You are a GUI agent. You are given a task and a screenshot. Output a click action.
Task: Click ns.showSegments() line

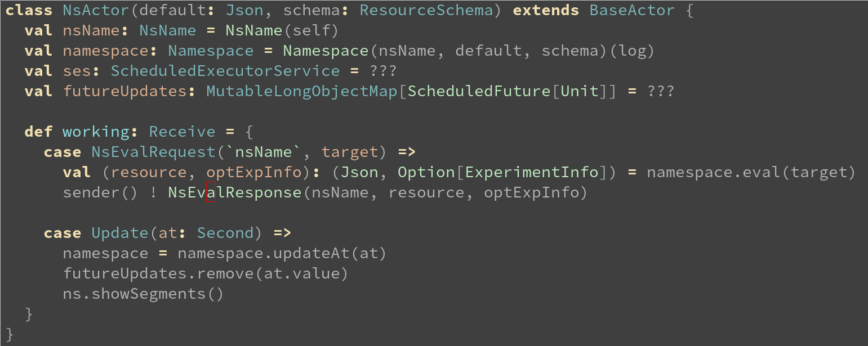144,294
